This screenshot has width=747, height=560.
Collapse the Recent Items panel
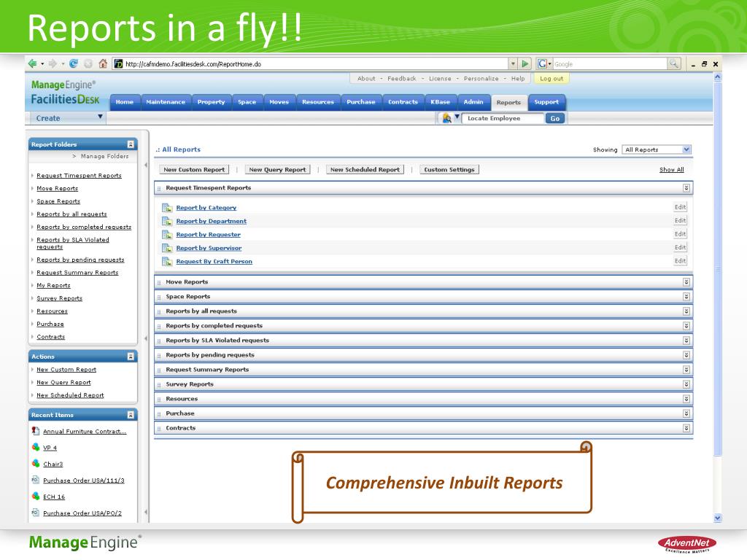pos(131,415)
